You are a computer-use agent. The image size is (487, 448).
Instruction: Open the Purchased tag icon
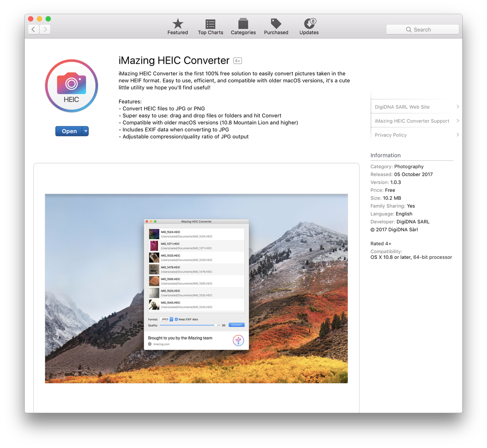(x=276, y=24)
